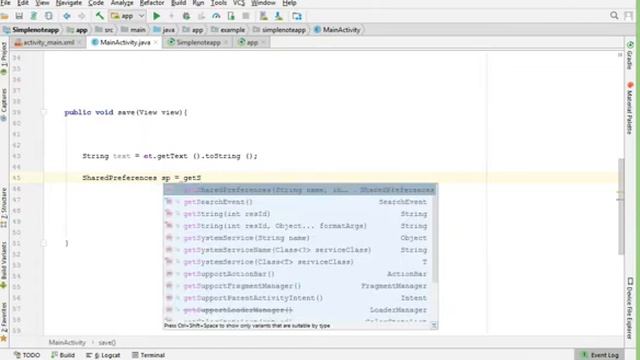This screenshot has width=640, height=360.
Task: Click the Stop square icon
Action: [x=246, y=16]
